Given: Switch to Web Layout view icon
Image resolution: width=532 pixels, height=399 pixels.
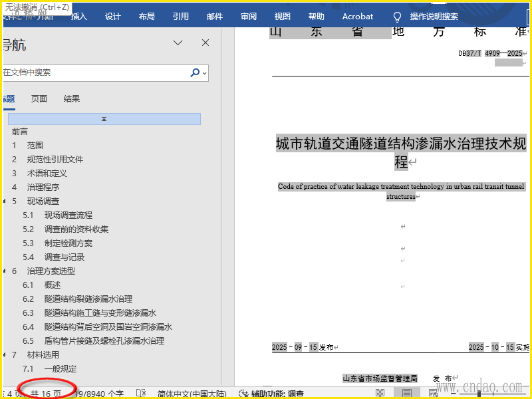Looking at the screenshot, I should click(434, 394).
